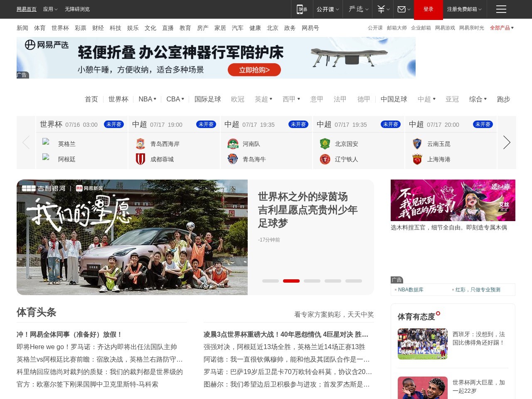Click 立即抢购 button in the banner
The image size is (532, 399).
pos(254,70)
